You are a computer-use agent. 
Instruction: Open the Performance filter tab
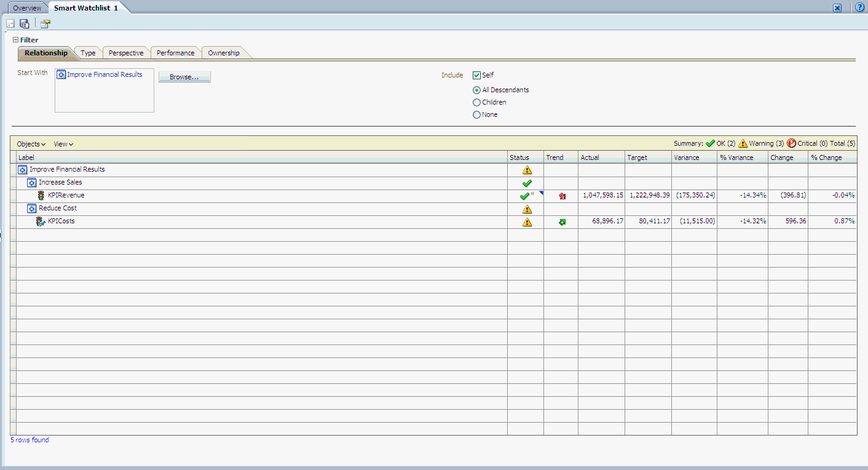click(x=175, y=53)
